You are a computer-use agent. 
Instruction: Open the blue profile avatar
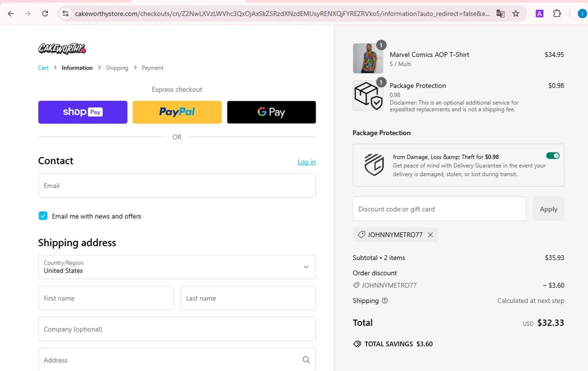582,14
